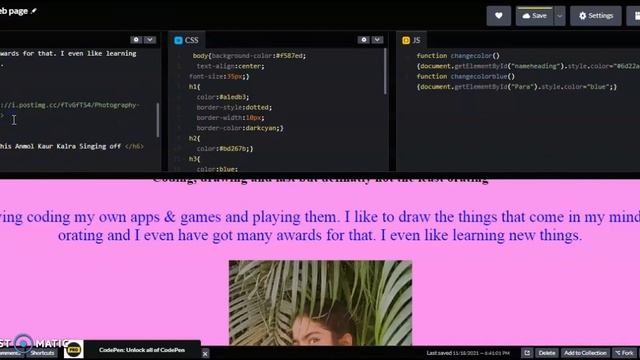Click the 'border-color:darkcyan' CSS line

240,128
